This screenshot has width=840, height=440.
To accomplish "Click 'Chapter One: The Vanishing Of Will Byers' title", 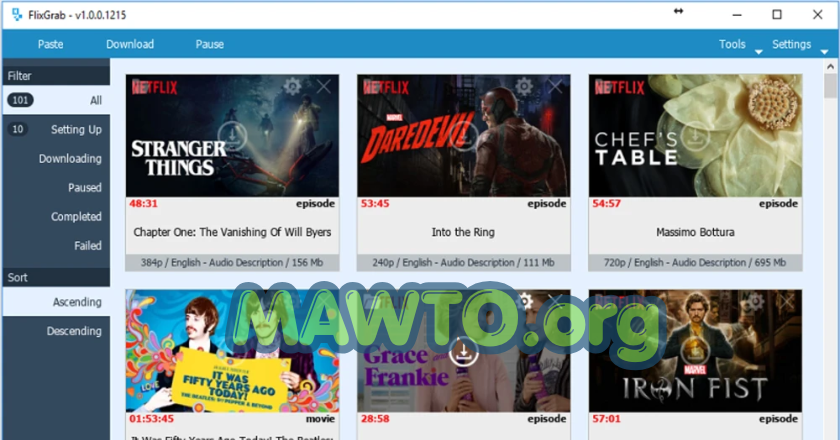I will [x=232, y=232].
